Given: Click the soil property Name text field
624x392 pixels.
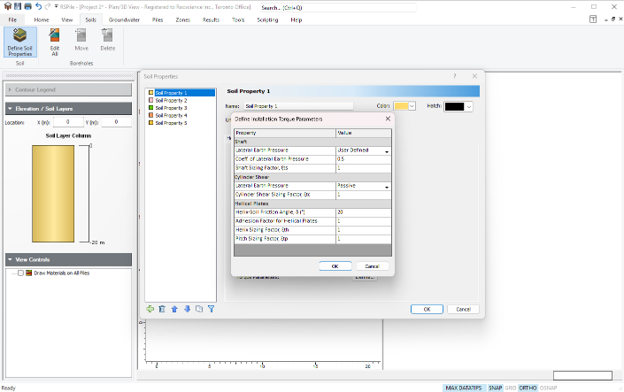Looking at the screenshot, I should [x=298, y=106].
